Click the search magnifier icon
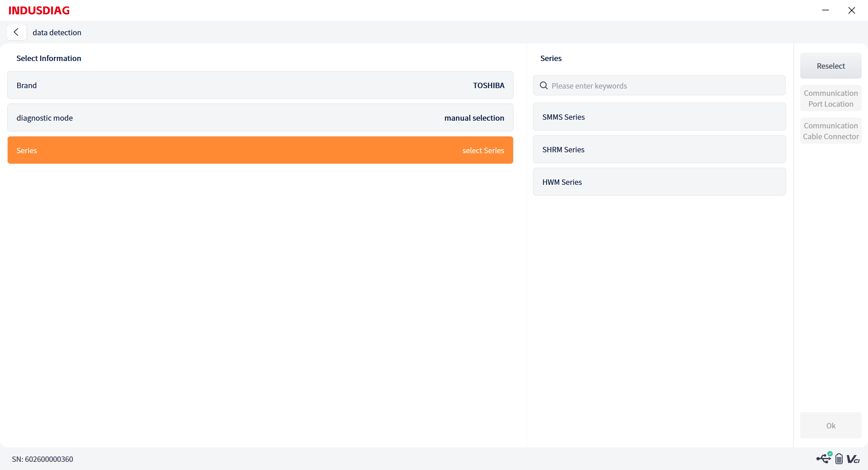Viewport: 868px width, 470px height. [544, 85]
